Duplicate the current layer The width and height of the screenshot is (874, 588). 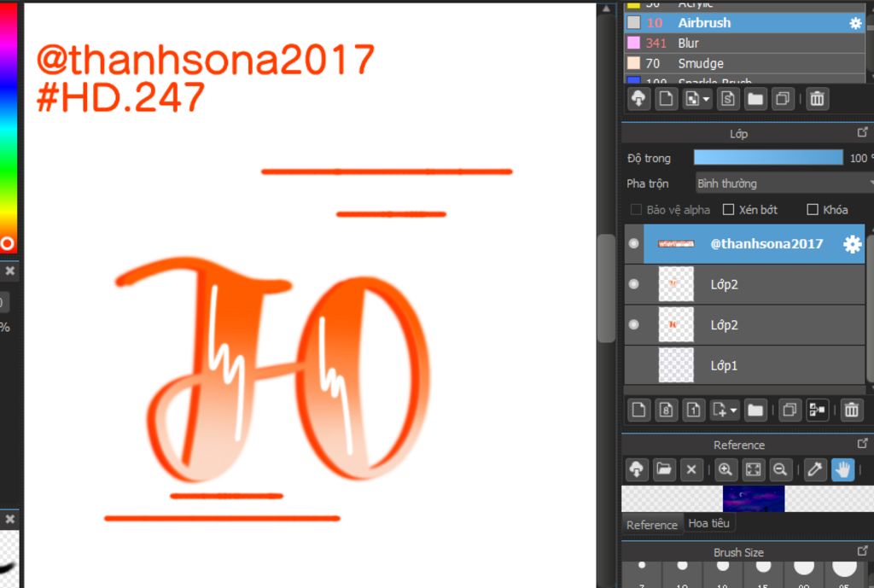790,410
